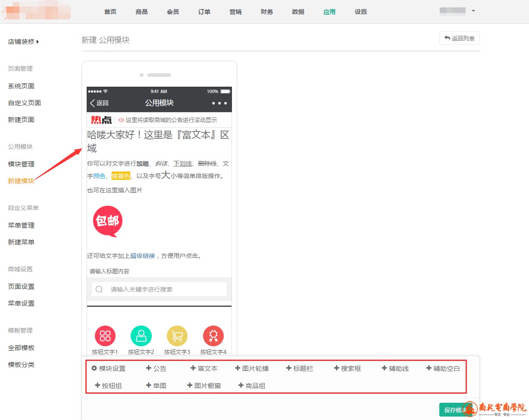
Task: Click the yellow shopping cart icon
Action: (x=177, y=336)
